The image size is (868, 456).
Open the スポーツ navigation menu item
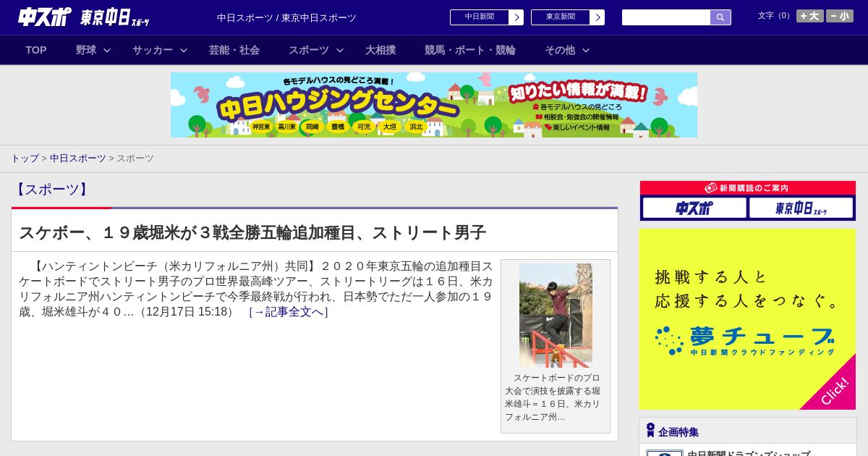309,50
